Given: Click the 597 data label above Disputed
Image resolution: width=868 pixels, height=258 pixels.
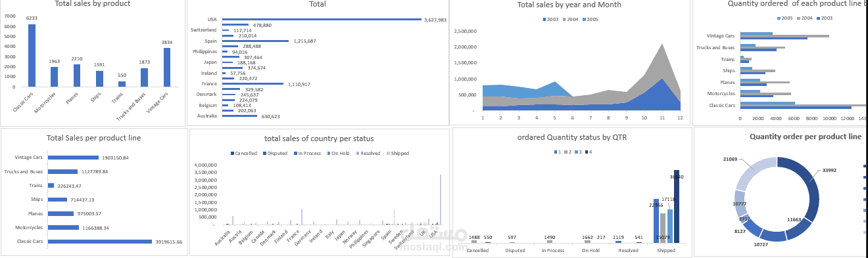Looking at the screenshot, I should pyautogui.click(x=512, y=237).
